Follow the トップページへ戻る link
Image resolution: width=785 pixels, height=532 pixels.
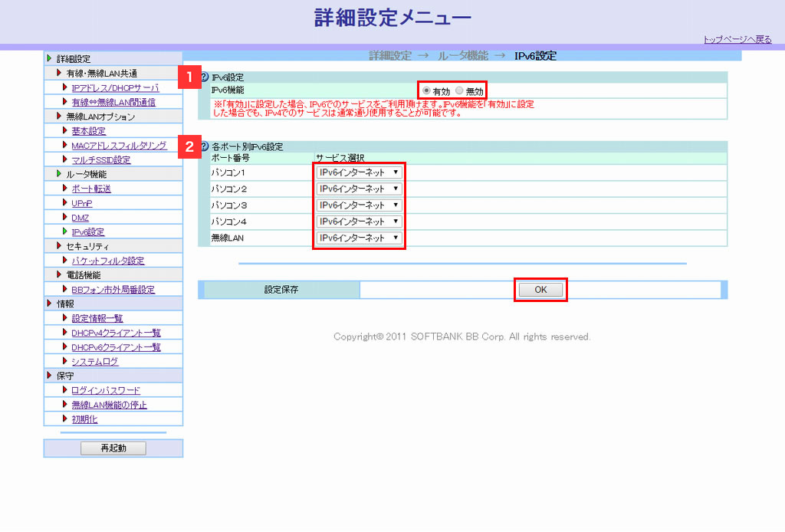coord(737,40)
